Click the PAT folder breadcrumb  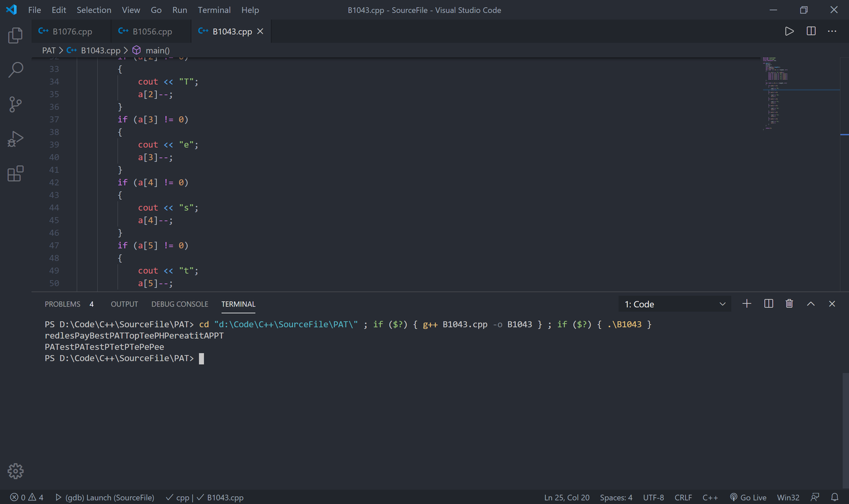[49, 50]
